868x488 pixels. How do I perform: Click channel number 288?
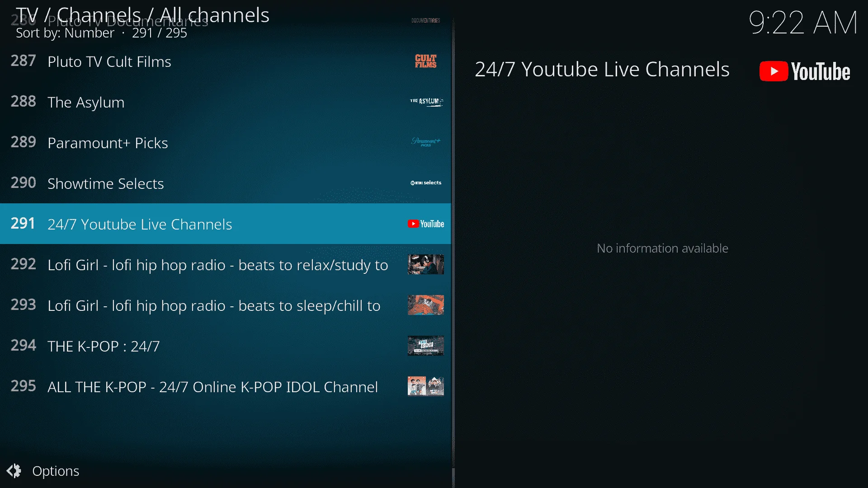pos(23,101)
